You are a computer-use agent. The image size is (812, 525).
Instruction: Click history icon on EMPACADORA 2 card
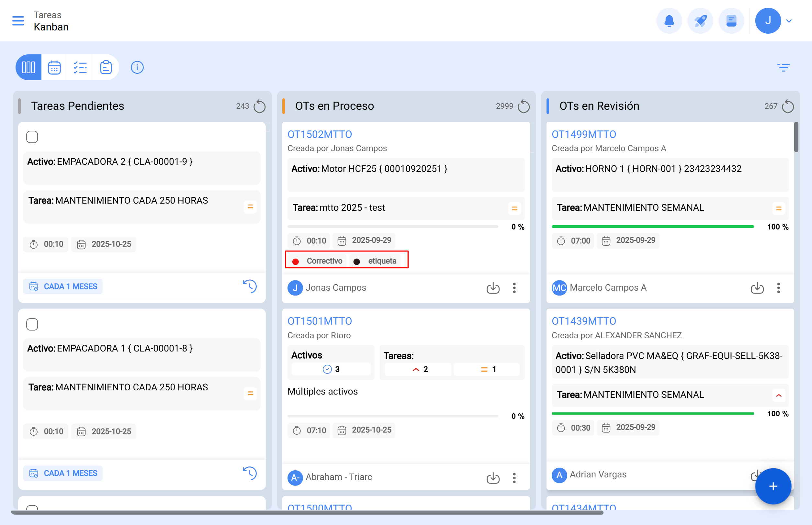click(x=250, y=286)
